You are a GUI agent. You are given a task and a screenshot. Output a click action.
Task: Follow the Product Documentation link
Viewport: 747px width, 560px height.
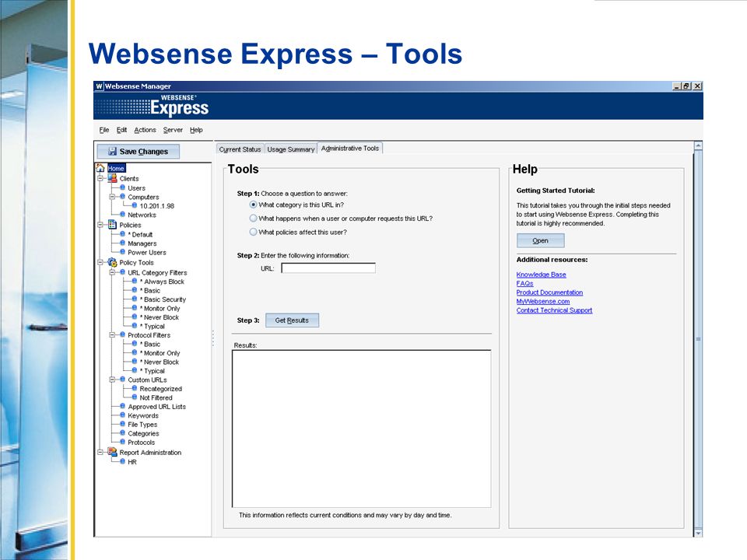(x=549, y=292)
